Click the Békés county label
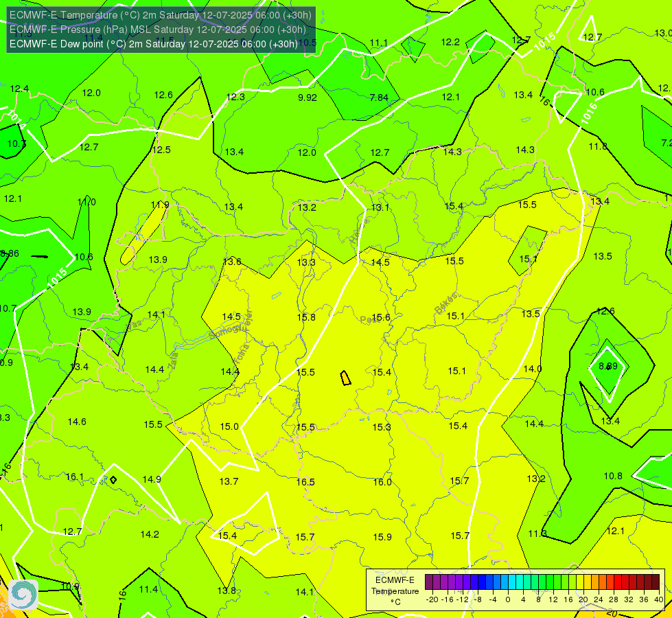Screen dimensions: 672x618 [446, 304]
